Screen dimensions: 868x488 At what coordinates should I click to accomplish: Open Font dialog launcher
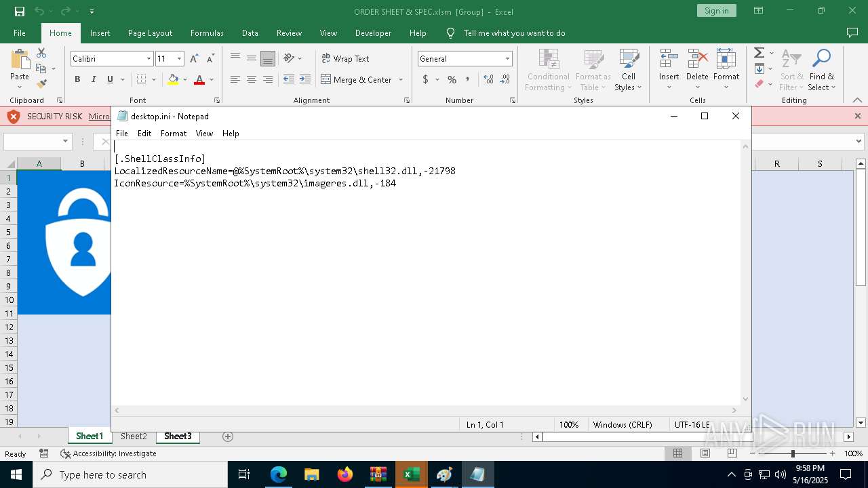(x=217, y=100)
